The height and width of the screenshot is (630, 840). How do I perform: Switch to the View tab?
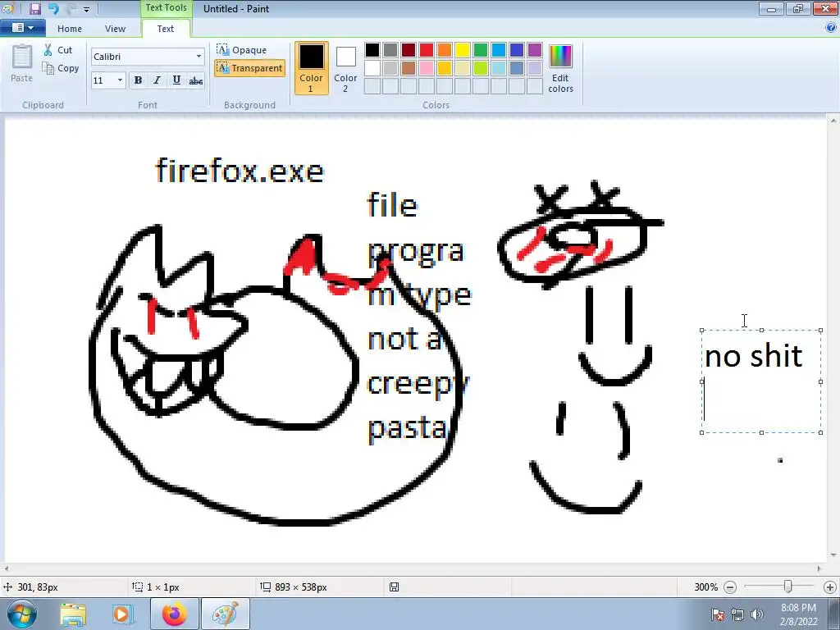click(115, 29)
